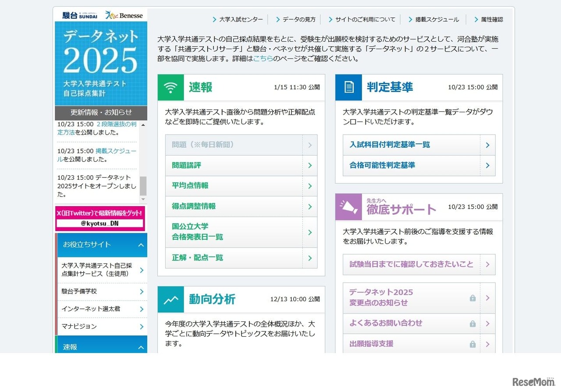The height and width of the screenshot is (392, 561).
Task: Select the 速報 Wi-Fi icon
Action: point(170,87)
